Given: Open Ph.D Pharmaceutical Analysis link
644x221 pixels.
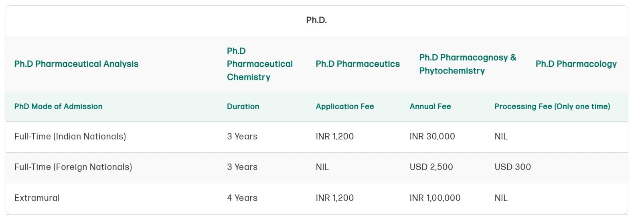Looking at the screenshot, I should click(76, 64).
